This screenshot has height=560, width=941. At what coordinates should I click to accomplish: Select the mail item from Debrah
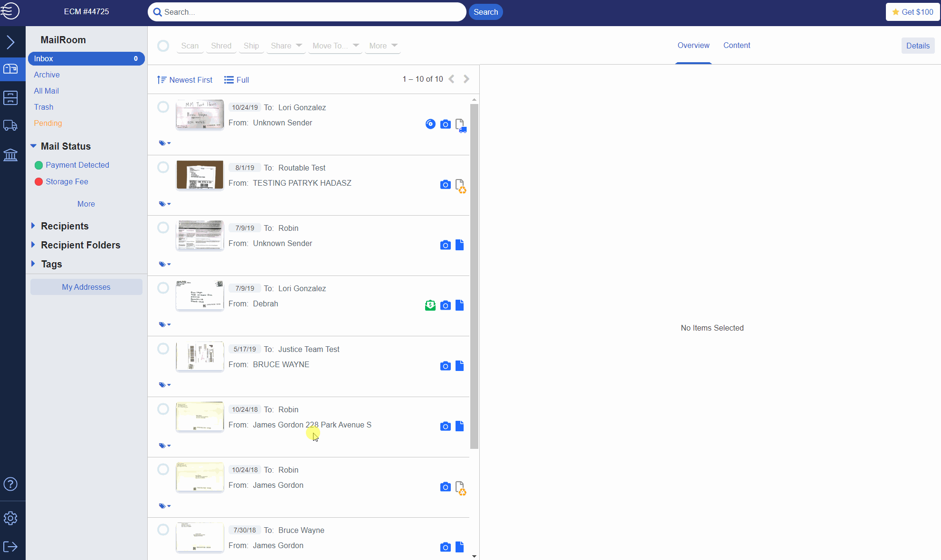163,288
